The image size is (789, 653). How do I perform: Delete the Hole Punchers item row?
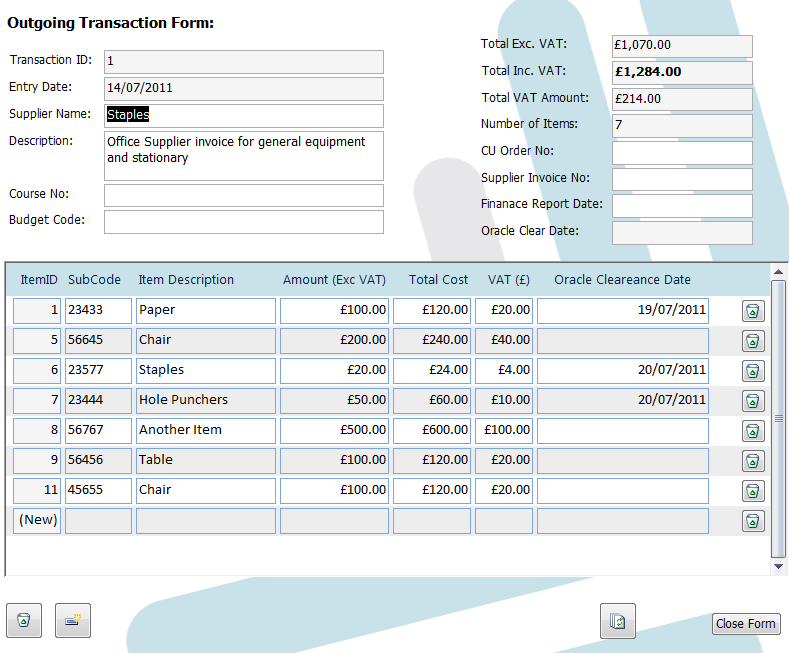753,401
